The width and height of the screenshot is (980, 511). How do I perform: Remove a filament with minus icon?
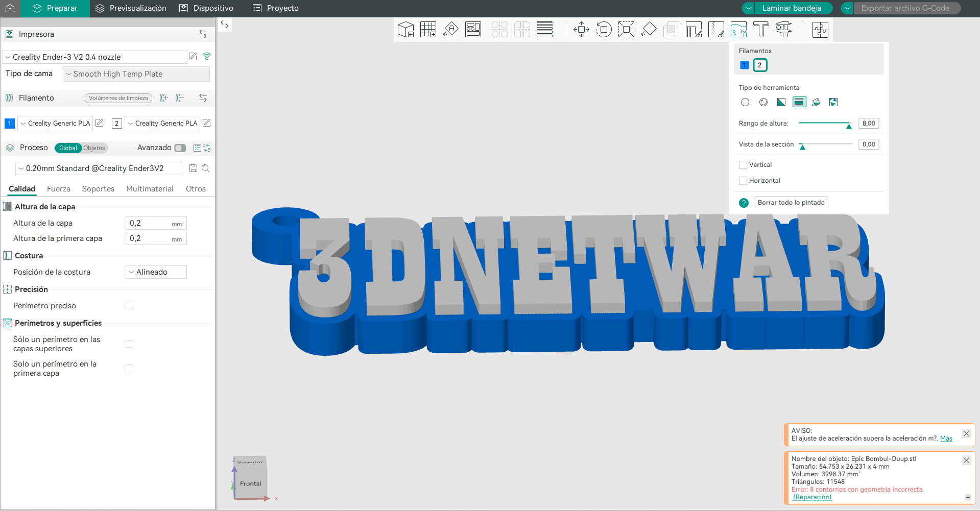[x=180, y=98]
